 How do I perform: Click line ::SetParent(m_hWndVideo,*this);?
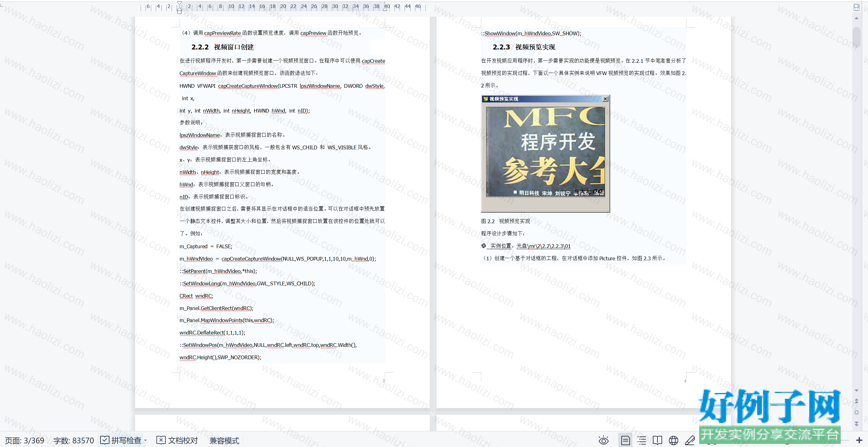(218, 271)
